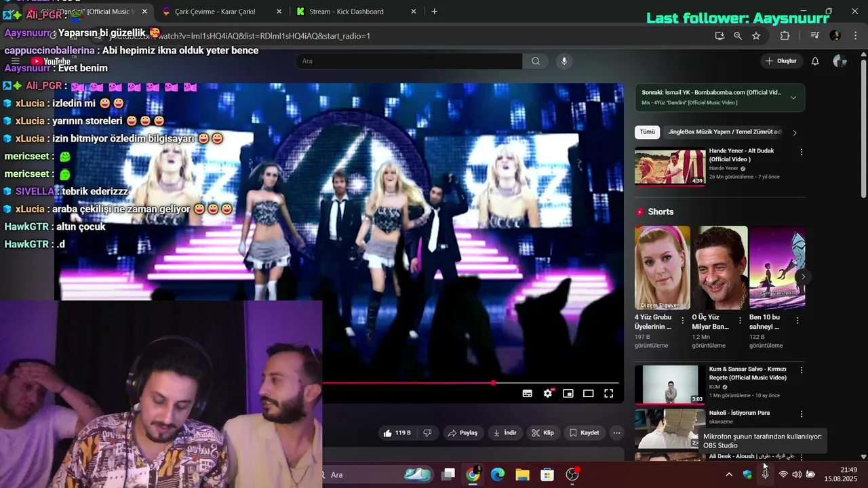Image resolution: width=868 pixels, height=488 pixels.
Task: Open the Wi-Fi icon in the system tray
Action: click(783, 474)
